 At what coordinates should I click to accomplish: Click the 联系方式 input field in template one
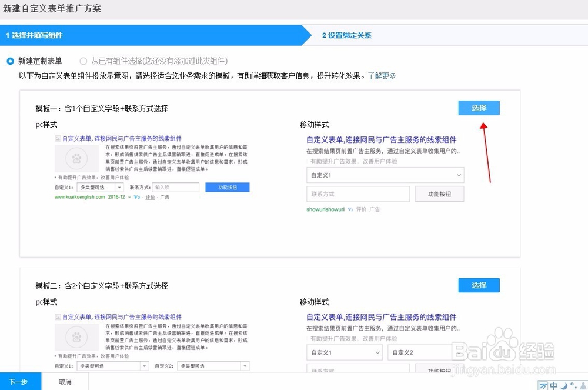[358, 194]
